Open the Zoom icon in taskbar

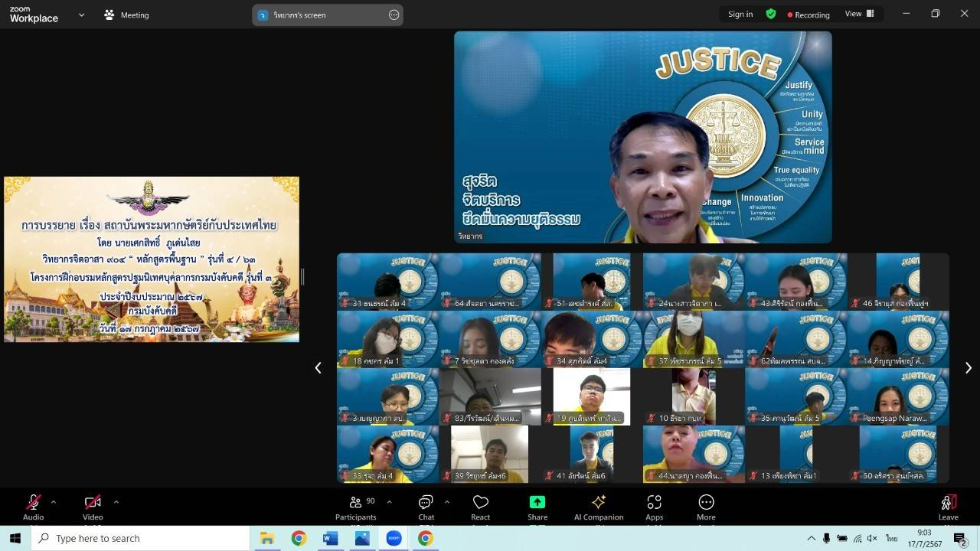click(394, 538)
